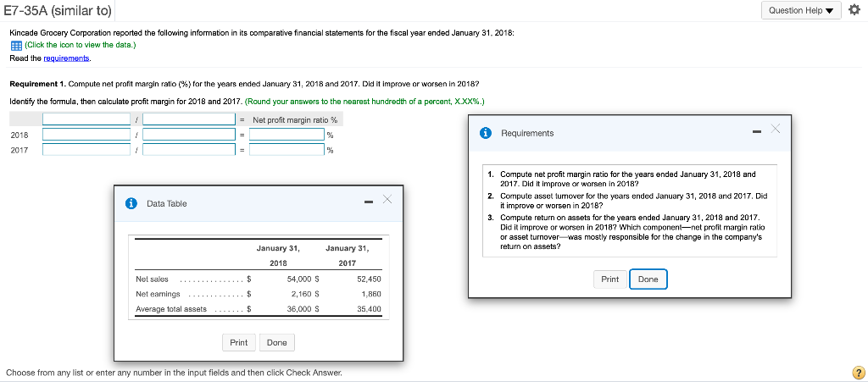The height and width of the screenshot is (387, 868).
Task: Select the formula numerator field
Action: (86, 119)
